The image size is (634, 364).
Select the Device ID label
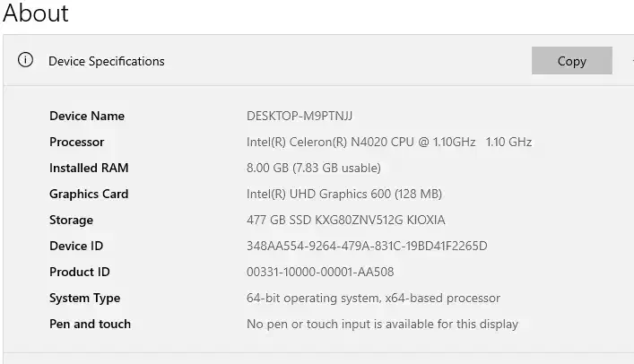click(76, 246)
